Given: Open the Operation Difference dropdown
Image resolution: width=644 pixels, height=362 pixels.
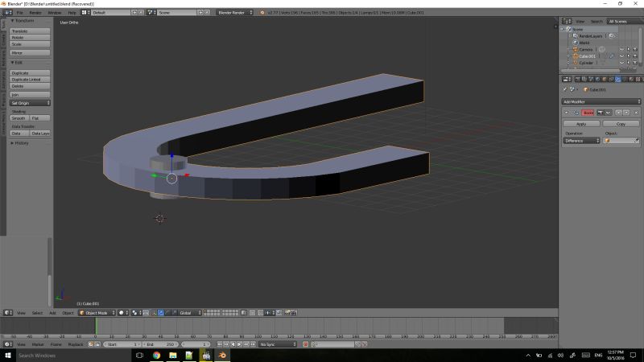Looking at the screenshot, I should (581, 141).
